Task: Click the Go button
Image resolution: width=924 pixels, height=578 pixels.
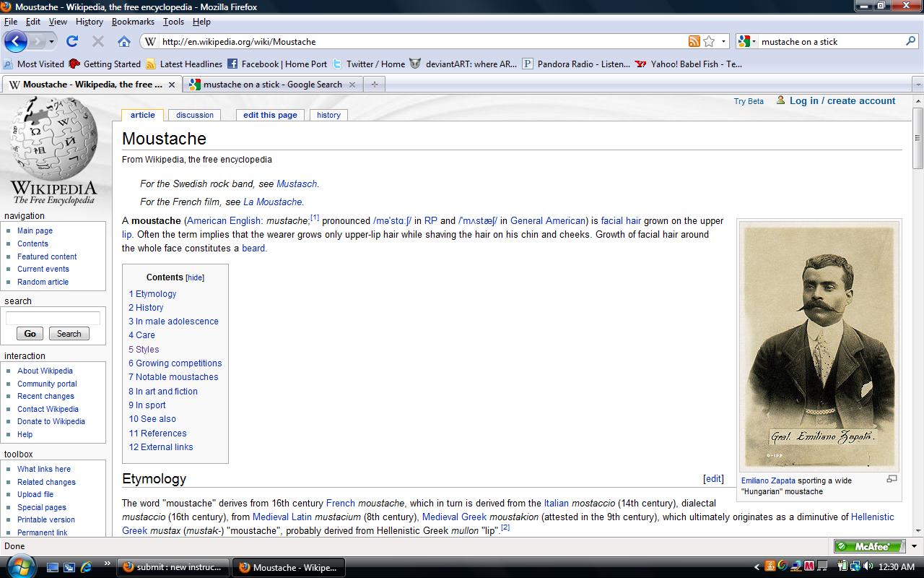Action: [30, 334]
